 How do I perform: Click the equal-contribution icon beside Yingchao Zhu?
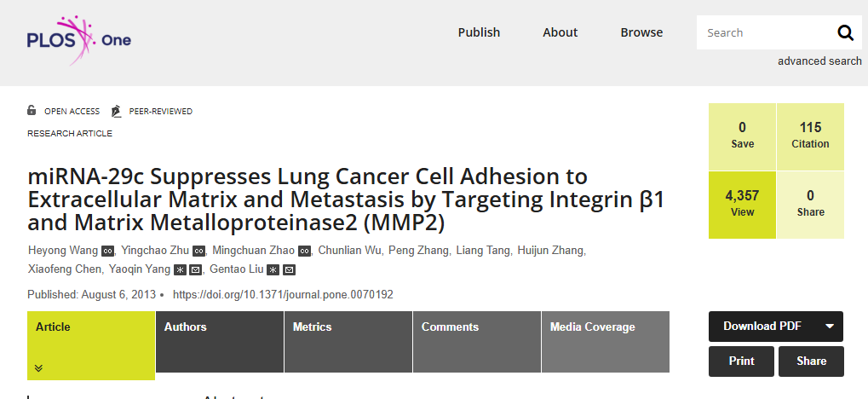coord(198,251)
